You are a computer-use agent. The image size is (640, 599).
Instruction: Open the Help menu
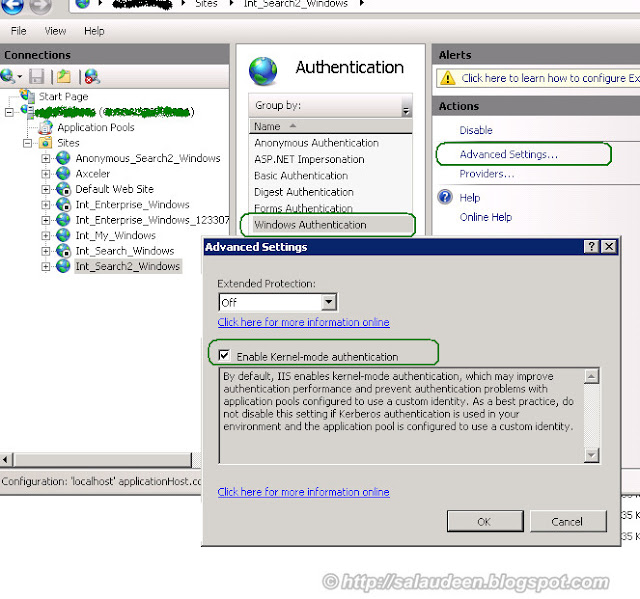[94, 31]
